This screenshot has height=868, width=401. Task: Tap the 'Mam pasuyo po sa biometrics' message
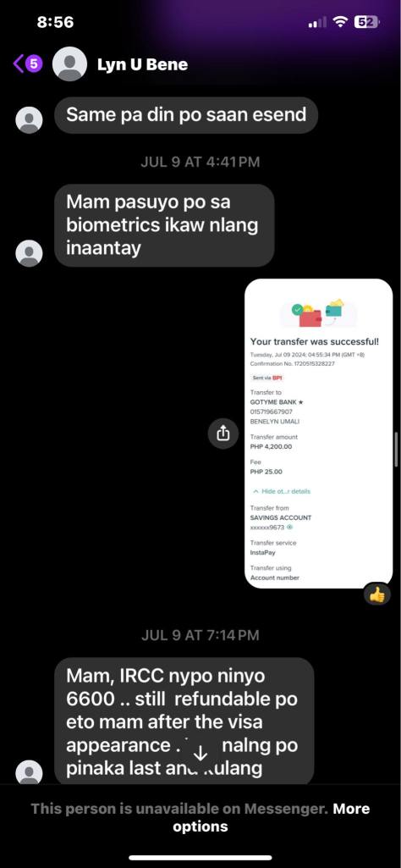click(x=164, y=225)
